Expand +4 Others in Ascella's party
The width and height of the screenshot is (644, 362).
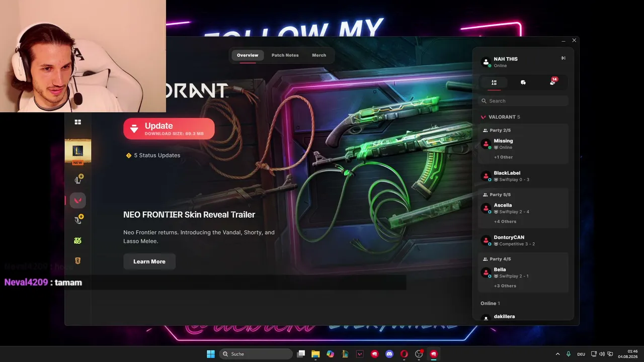(505, 221)
